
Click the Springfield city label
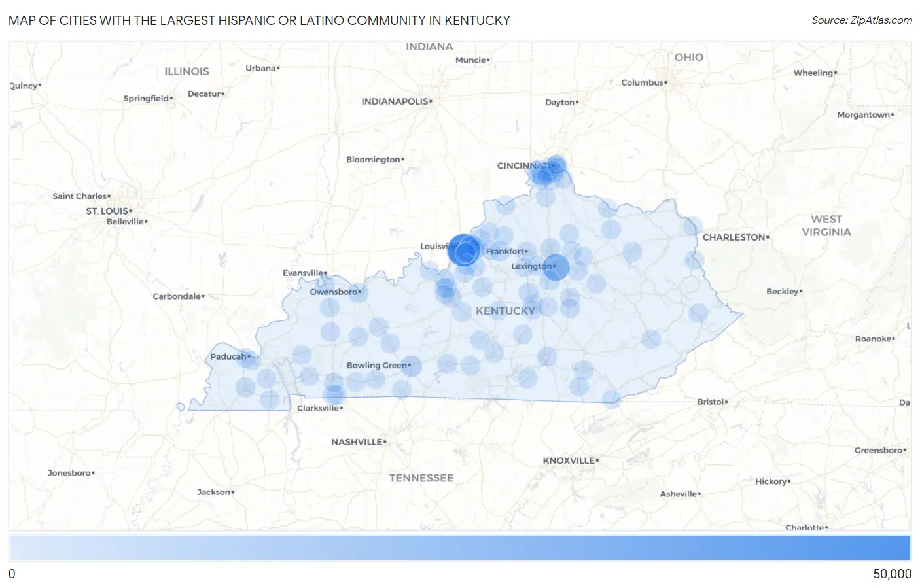(147, 99)
